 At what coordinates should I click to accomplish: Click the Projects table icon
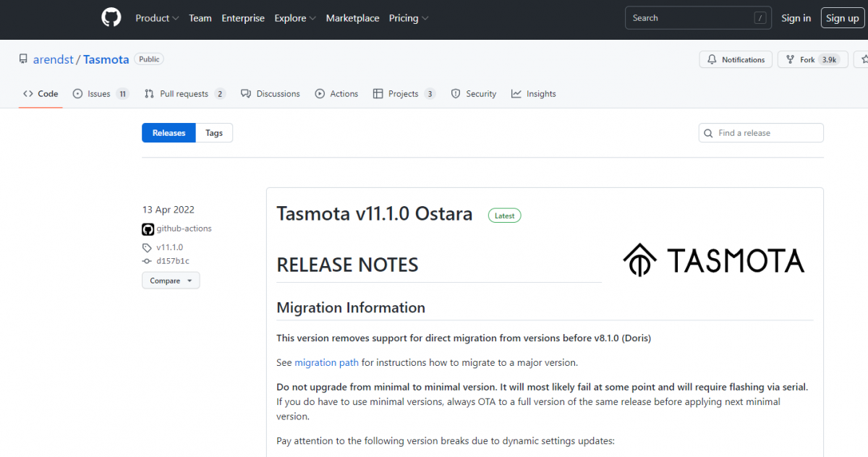point(378,94)
